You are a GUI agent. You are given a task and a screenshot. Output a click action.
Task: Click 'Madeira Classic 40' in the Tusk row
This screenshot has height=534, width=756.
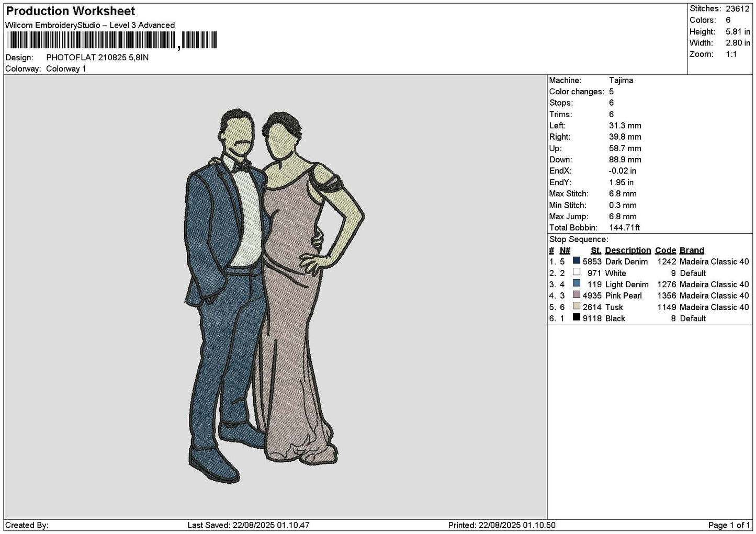tap(714, 307)
